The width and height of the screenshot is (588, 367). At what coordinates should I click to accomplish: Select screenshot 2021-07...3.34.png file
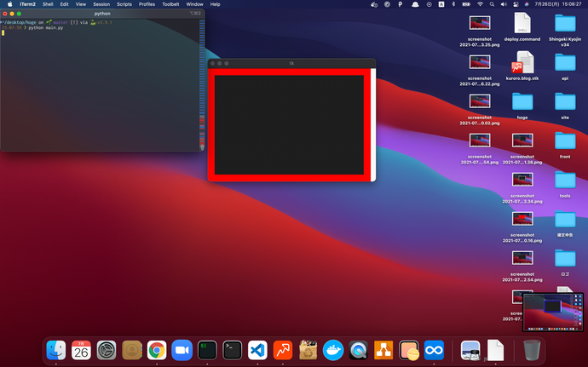(x=522, y=187)
